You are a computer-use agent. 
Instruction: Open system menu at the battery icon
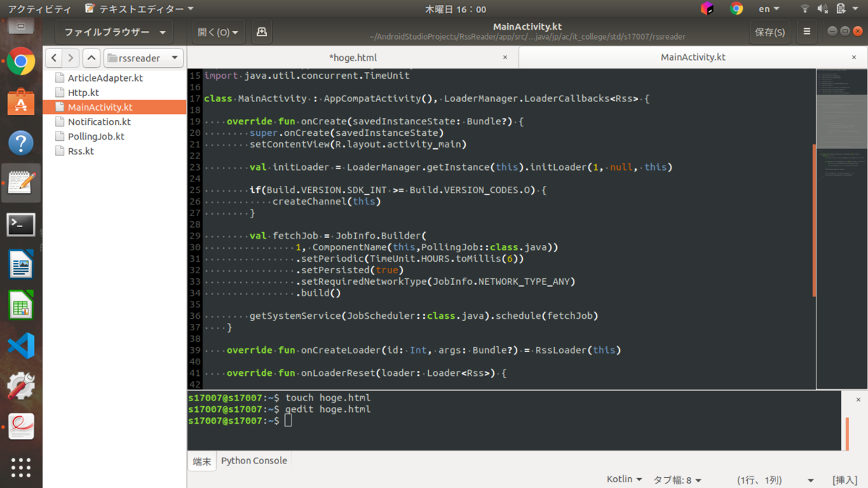[x=846, y=9]
